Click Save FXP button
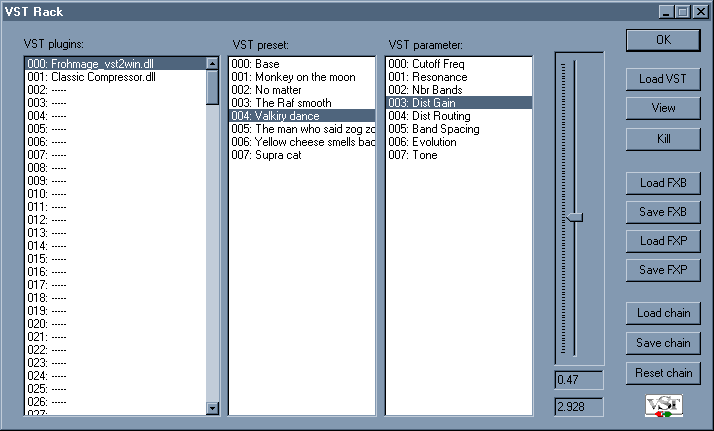 663,270
